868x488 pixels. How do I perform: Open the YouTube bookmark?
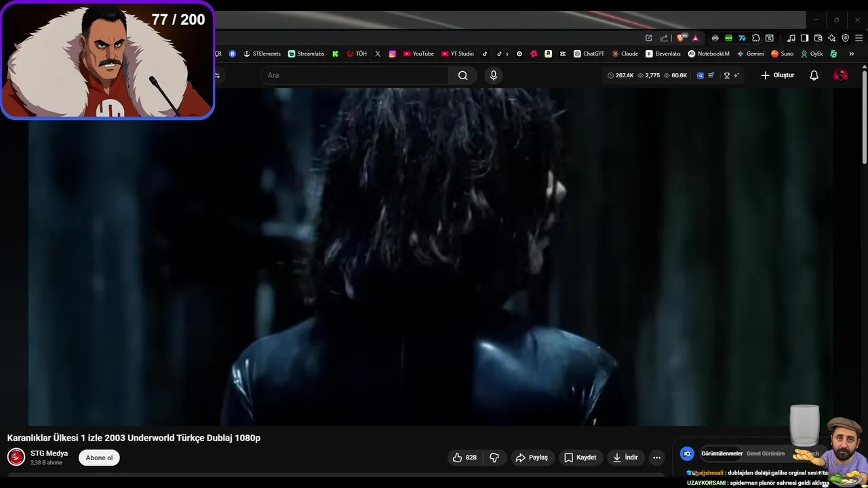418,54
